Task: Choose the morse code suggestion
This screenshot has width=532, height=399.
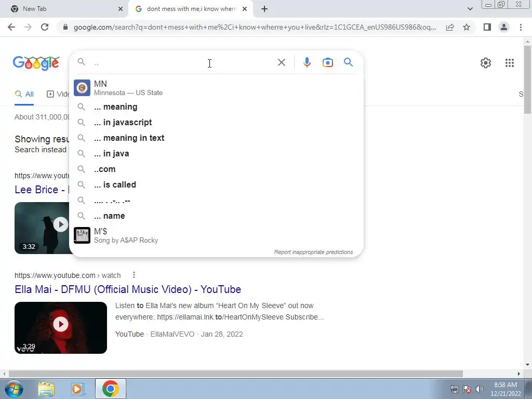Action: pos(216,201)
